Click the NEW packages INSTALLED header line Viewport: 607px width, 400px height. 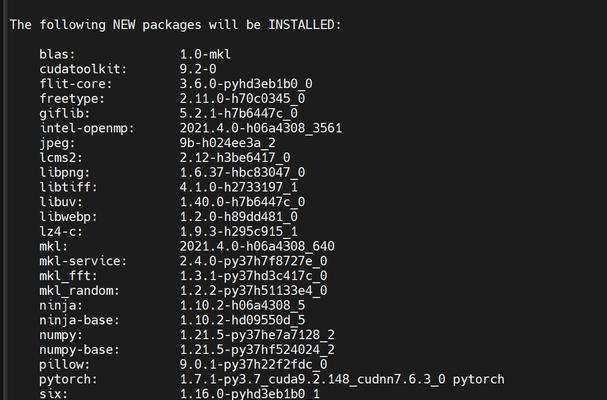pyautogui.click(x=175, y=25)
